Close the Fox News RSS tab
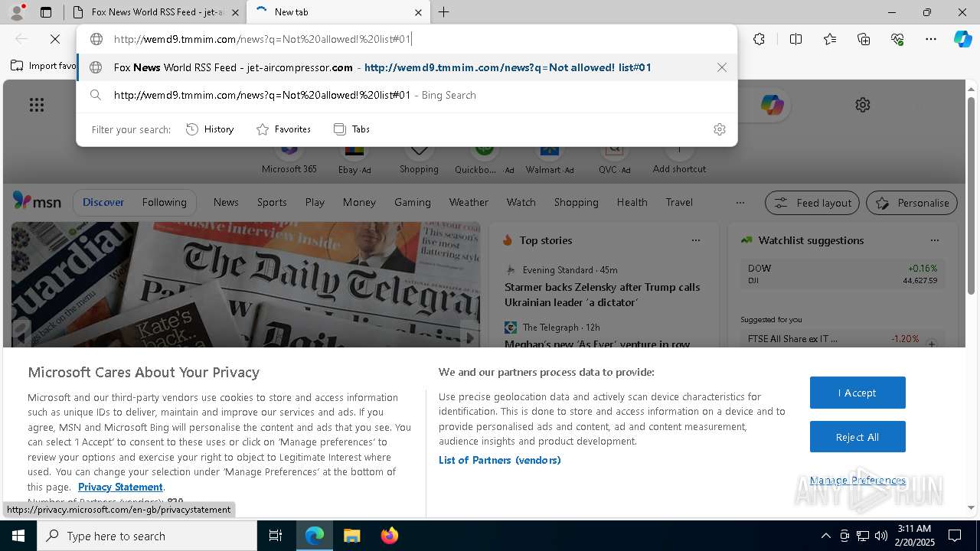The image size is (980, 551). pos(235,12)
